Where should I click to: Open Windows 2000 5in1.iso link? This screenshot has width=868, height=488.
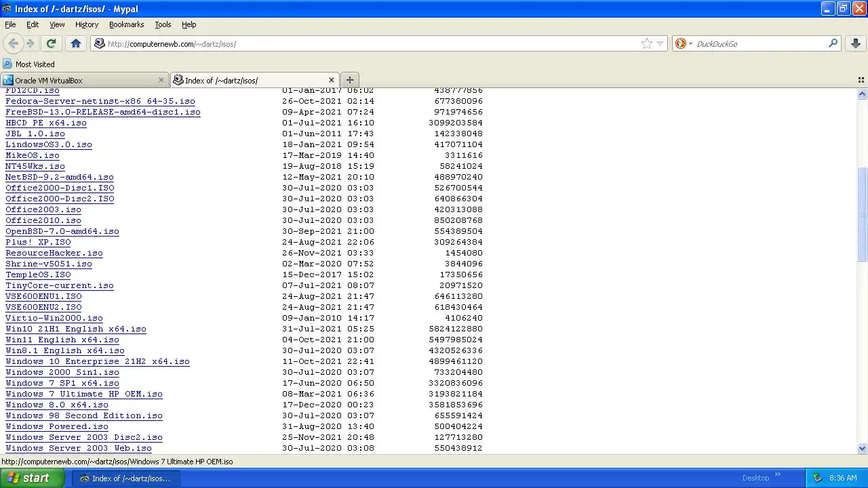coord(62,372)
